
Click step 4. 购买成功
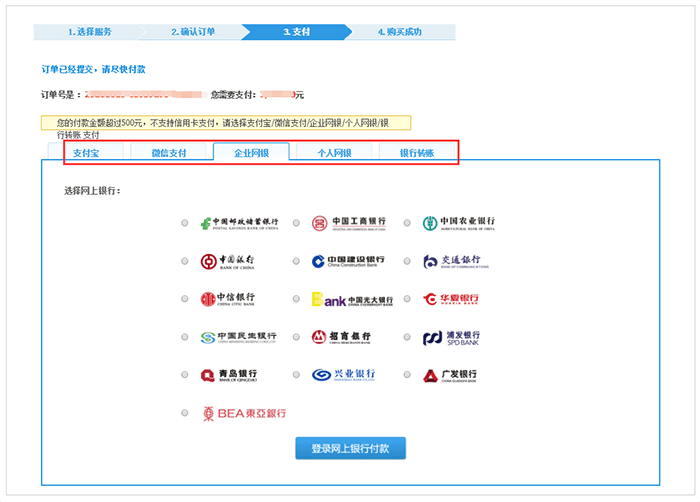click(x=400, y=32)
